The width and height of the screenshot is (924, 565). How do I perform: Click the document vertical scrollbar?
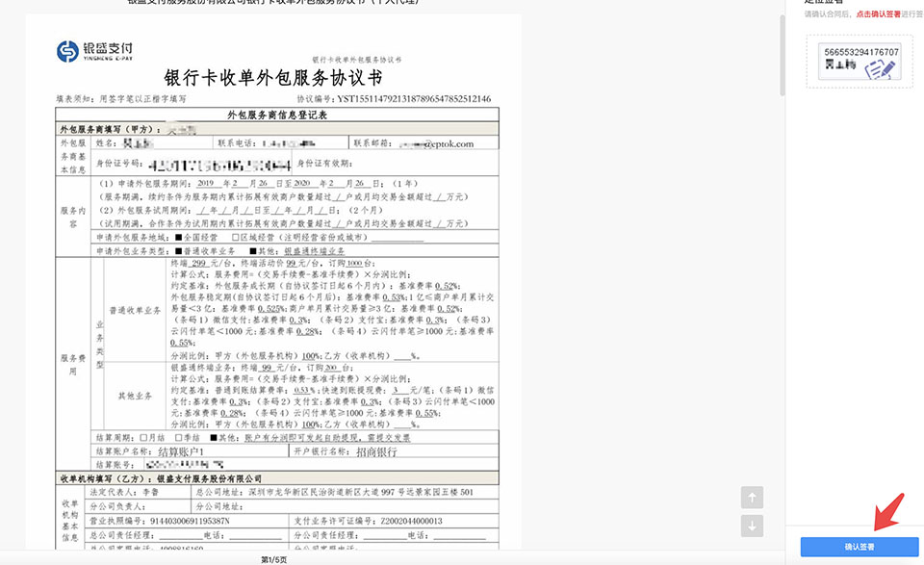(x=782, y=56)
